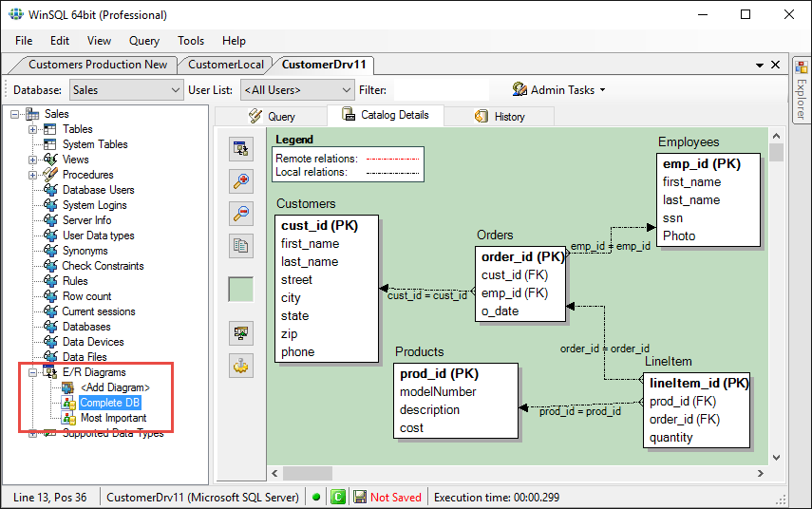Collapse the Sales root tree node
This screenshot has width=812, height=509.
coord(15,114)
